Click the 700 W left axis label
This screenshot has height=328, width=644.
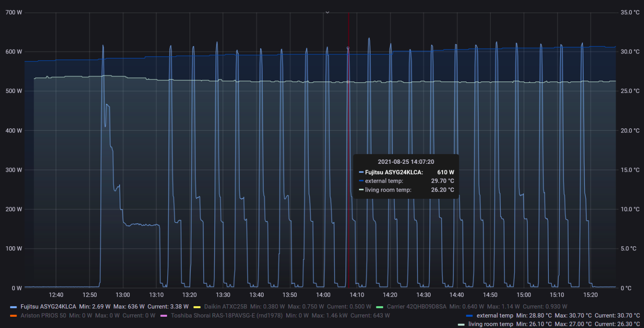click(14, 12)
